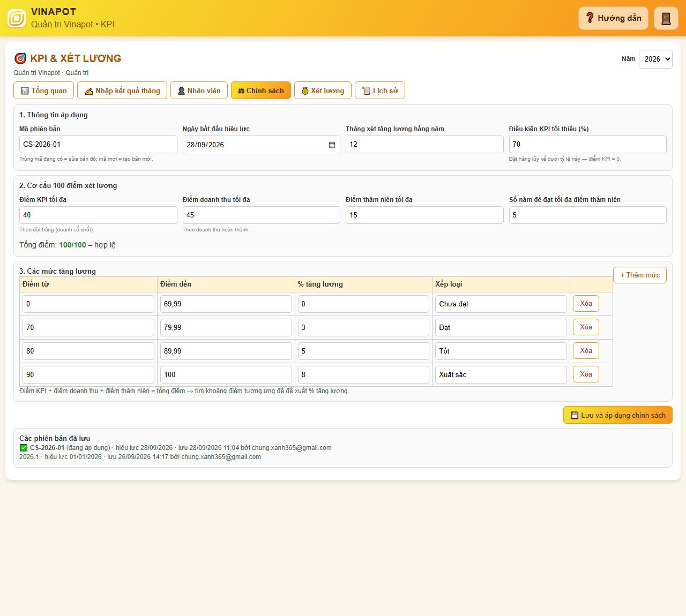This screenshot has height=616, width=686.
Task: Select saved version CS-2026-01 entry
Action: tap(176, 448)
